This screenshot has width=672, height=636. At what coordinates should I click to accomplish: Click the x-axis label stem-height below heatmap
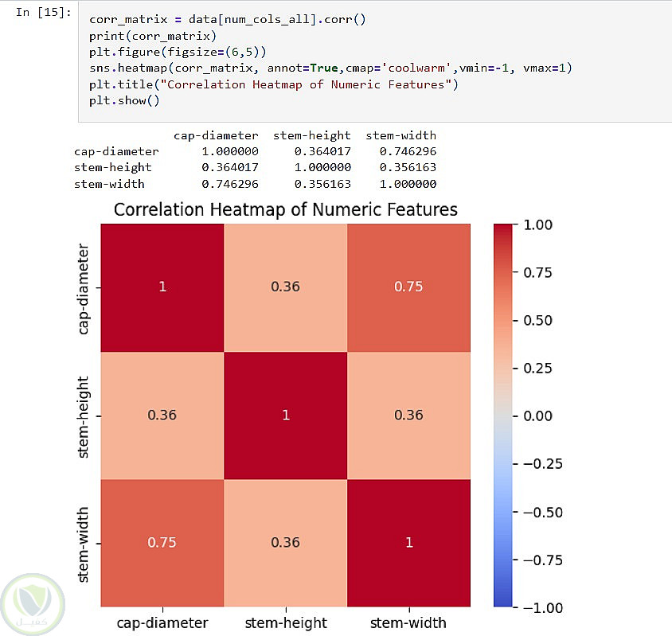[x=285, y=622]
